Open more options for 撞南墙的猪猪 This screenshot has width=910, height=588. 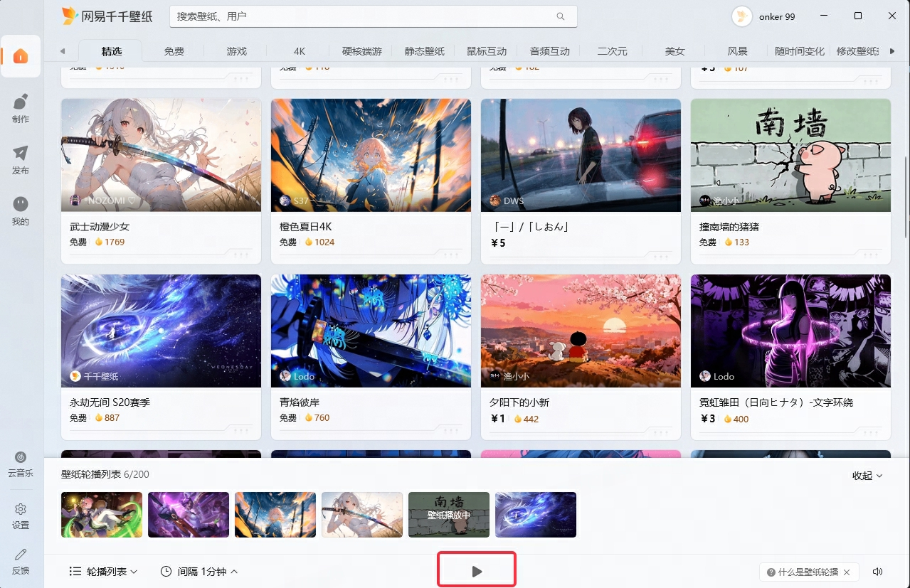coord(872,255)
